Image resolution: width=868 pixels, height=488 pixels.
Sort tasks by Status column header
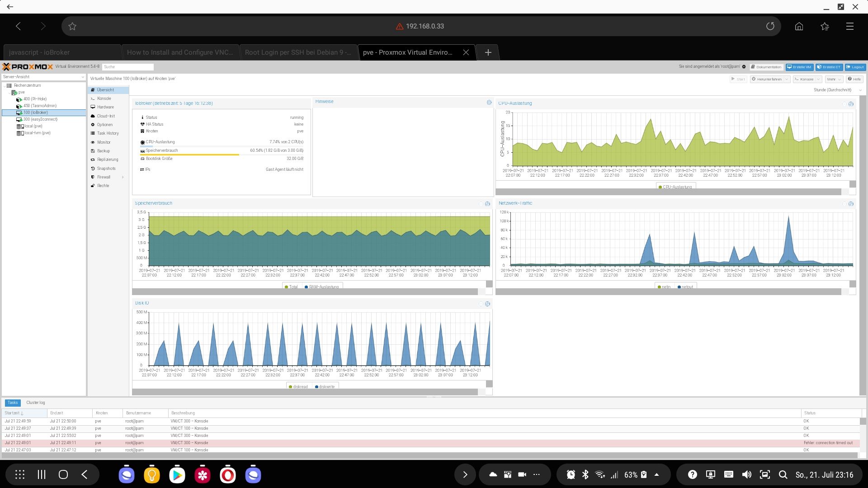pyautogui.click(x=830, y=413)
